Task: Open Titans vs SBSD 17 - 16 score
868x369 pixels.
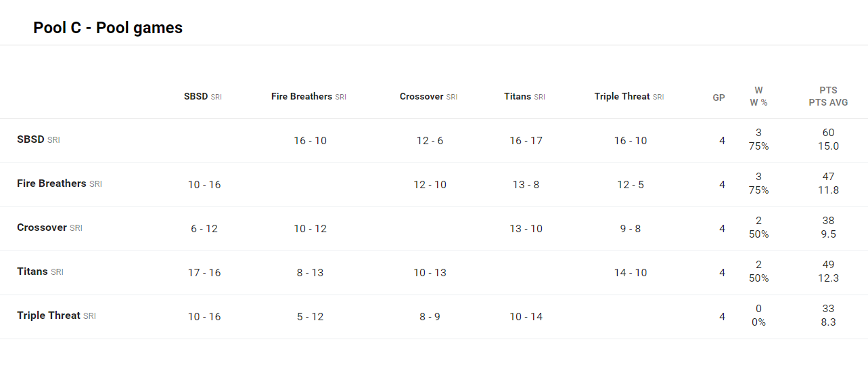Action: tap(204, 273)
